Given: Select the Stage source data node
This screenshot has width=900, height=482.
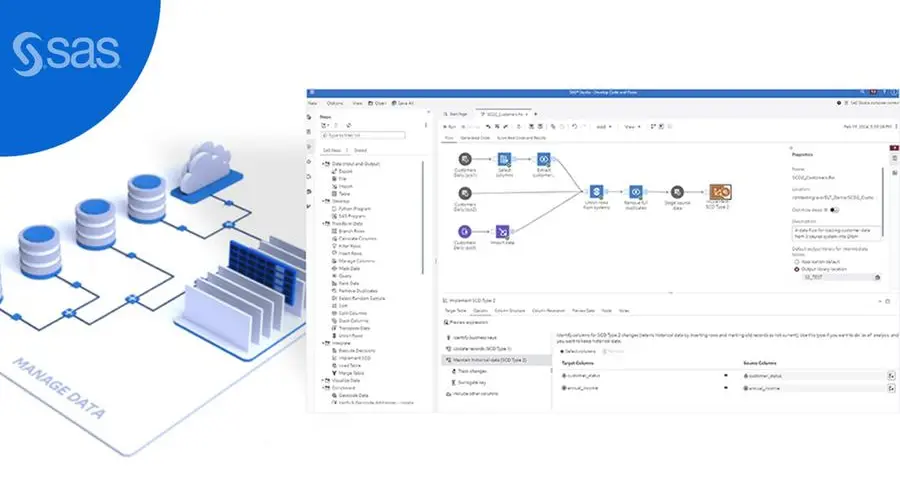Looking at the screenshot, I should coord(677,192).
